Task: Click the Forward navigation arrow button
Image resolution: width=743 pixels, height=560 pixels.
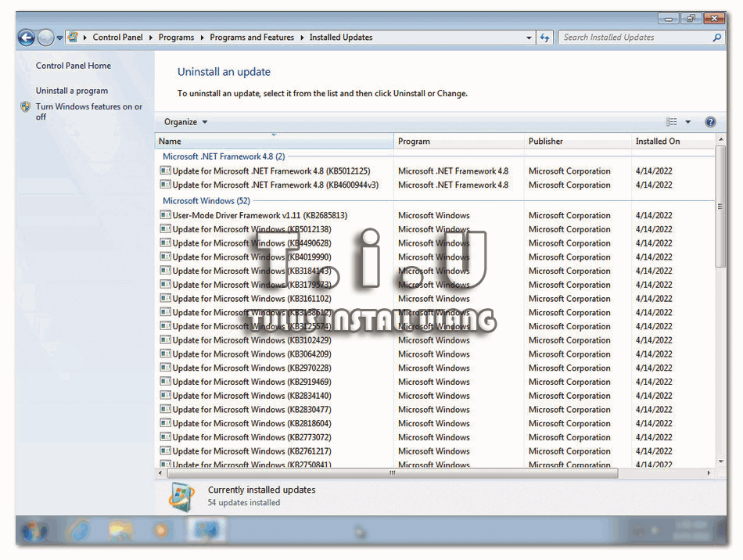Action: pos(46,38)
